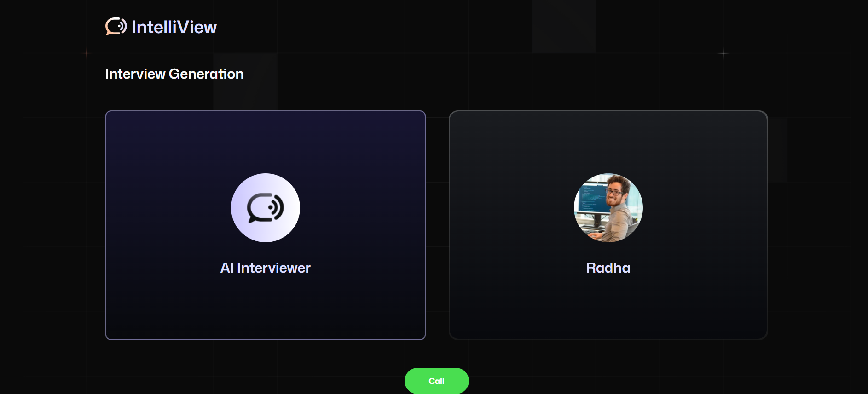Click the sparkle star at top right

pyautogui.click(x=723, y=54)
